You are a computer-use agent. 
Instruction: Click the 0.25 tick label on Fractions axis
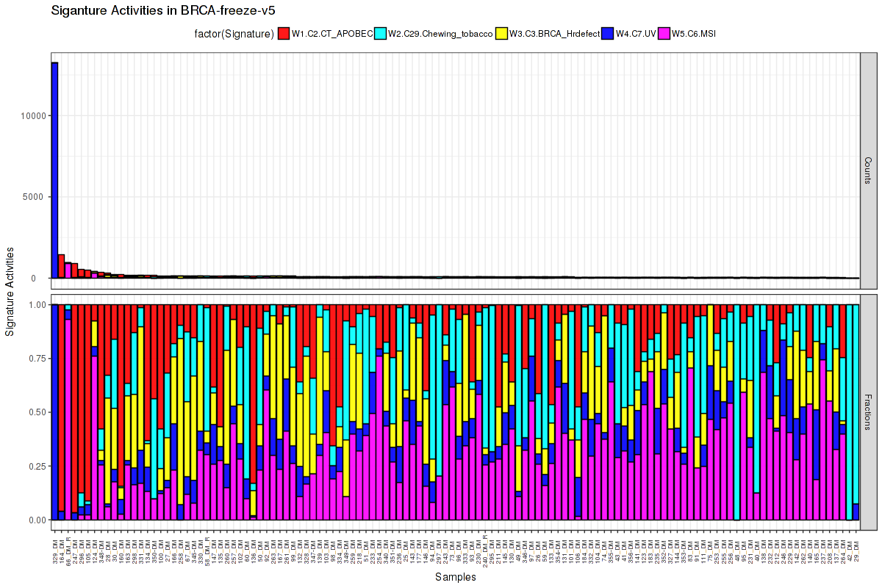(37, 467)
